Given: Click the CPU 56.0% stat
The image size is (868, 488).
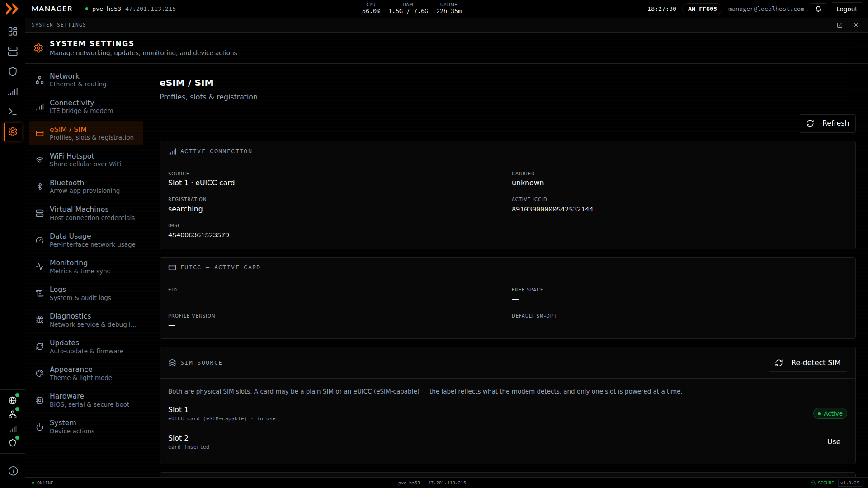Looking at the screenshot, I should point(371,8).
